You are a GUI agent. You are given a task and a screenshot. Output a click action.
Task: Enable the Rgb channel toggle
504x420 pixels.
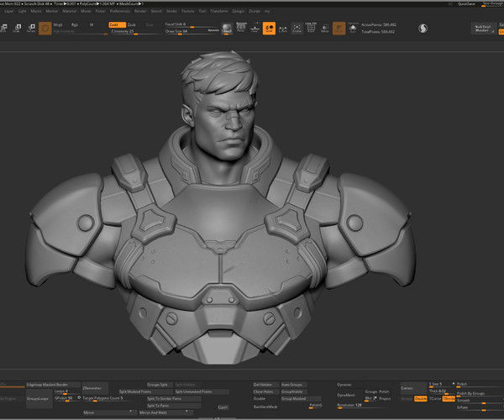click(75, 24)
